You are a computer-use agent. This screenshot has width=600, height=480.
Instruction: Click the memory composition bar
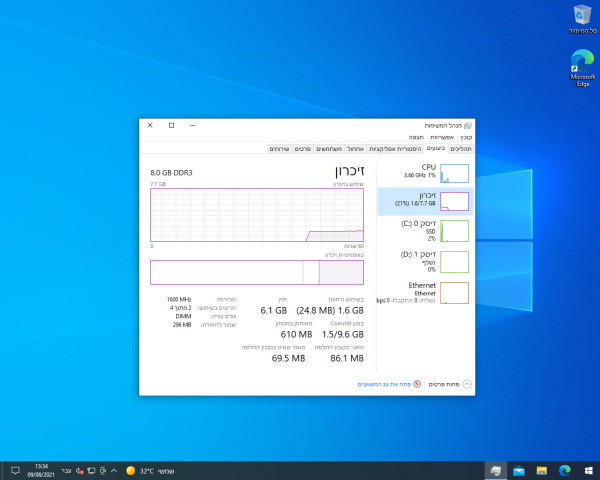tap(257, 273)
